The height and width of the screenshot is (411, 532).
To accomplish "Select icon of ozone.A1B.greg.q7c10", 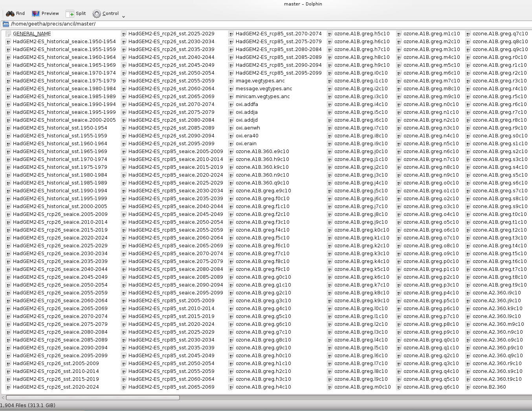I will 468,34.
